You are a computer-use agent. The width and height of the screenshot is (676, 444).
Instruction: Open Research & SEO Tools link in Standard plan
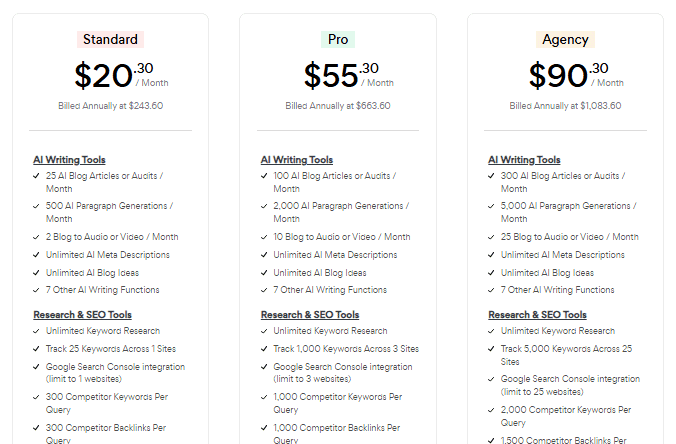click(82, 315)
